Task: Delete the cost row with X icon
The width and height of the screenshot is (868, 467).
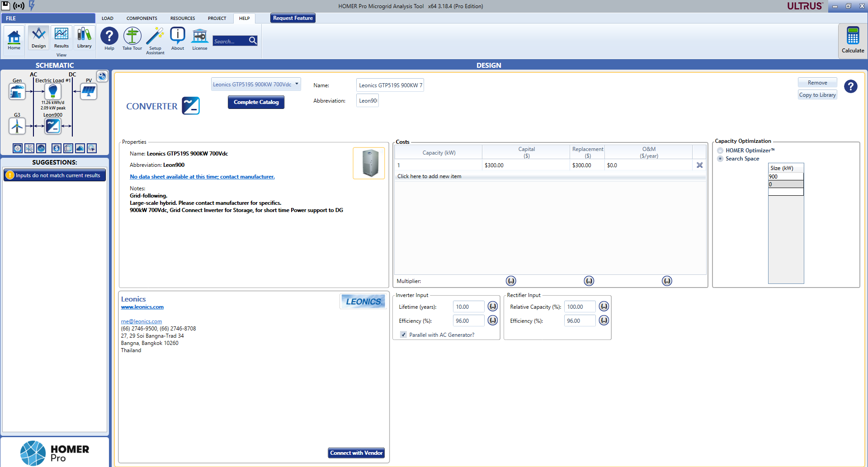Action: tap(699, 165)
